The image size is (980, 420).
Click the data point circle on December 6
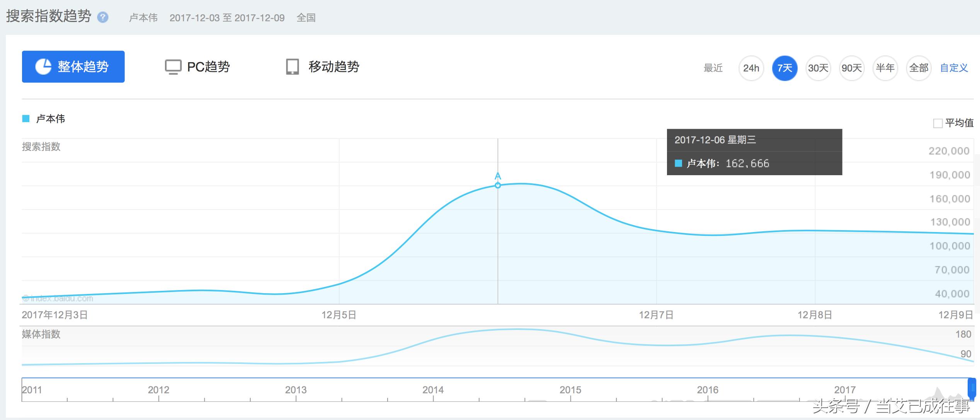click(x=498, y=186)
